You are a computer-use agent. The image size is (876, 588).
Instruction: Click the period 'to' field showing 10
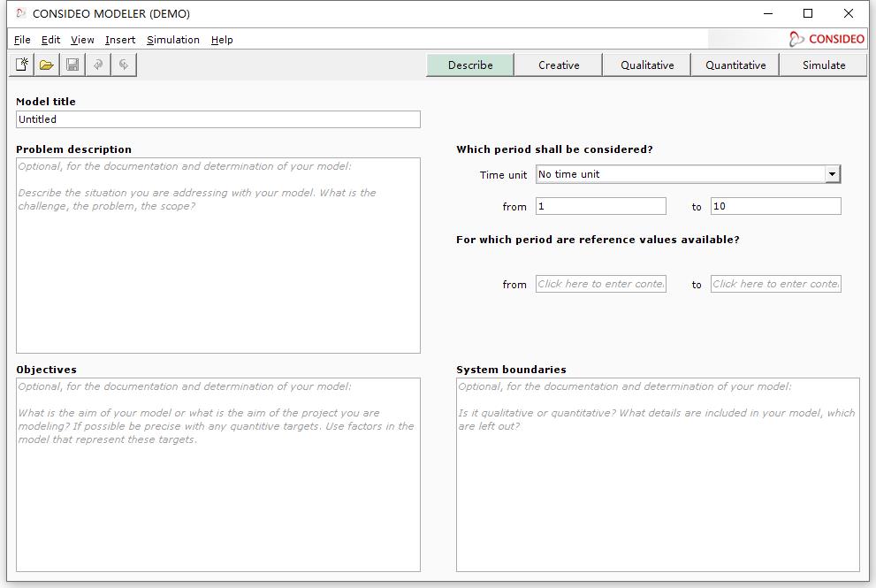(775, 206)
